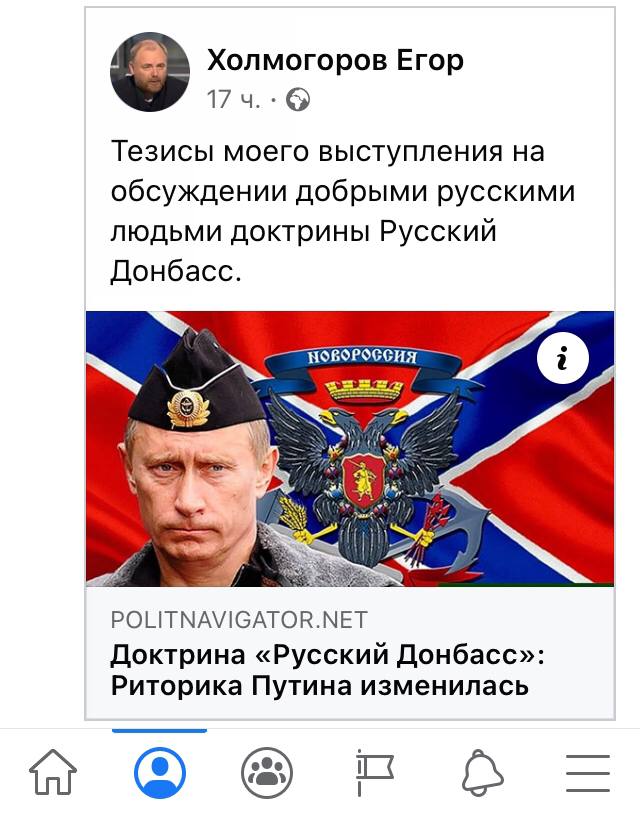Image resolution: width=640 pixels, height=817 pixels.
Task: Tap the blue Profile tab icon
Action: point(159,773)
